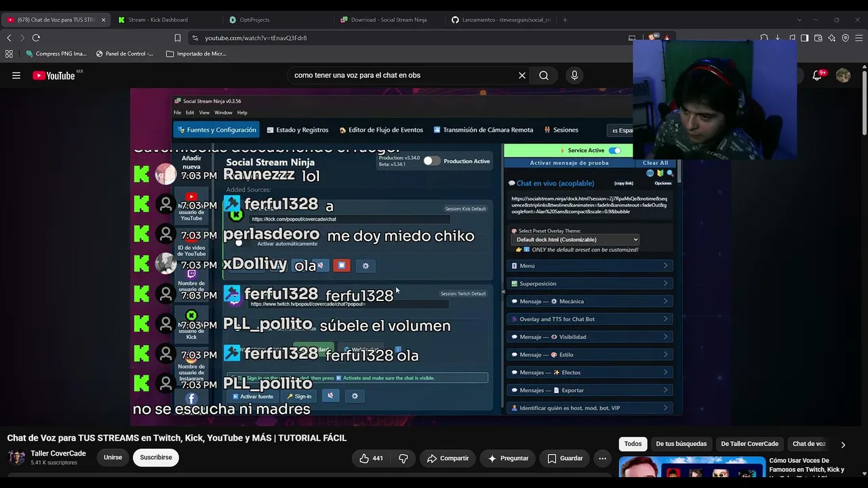Open the Default dock.html theme dropdown
This screenshot has height=488, width=868.
576,239
